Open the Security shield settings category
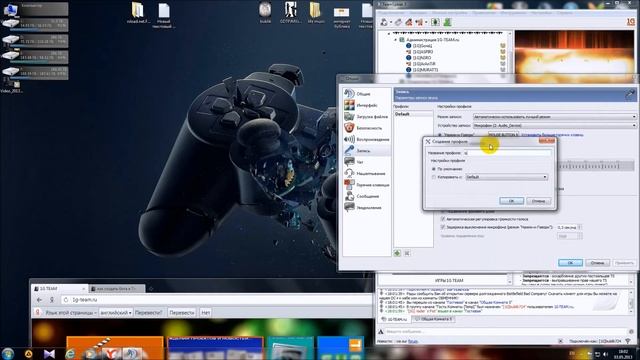Screen dimensions: 640x360 point(366,128)
